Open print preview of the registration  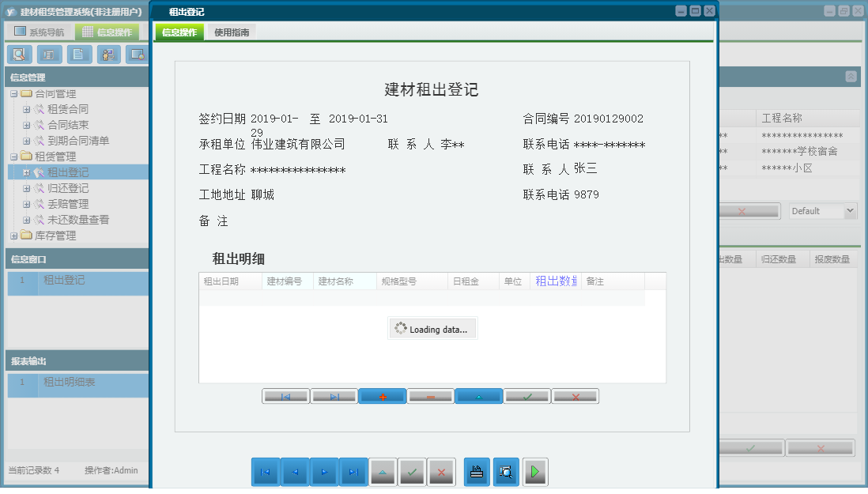click(505, 472)
